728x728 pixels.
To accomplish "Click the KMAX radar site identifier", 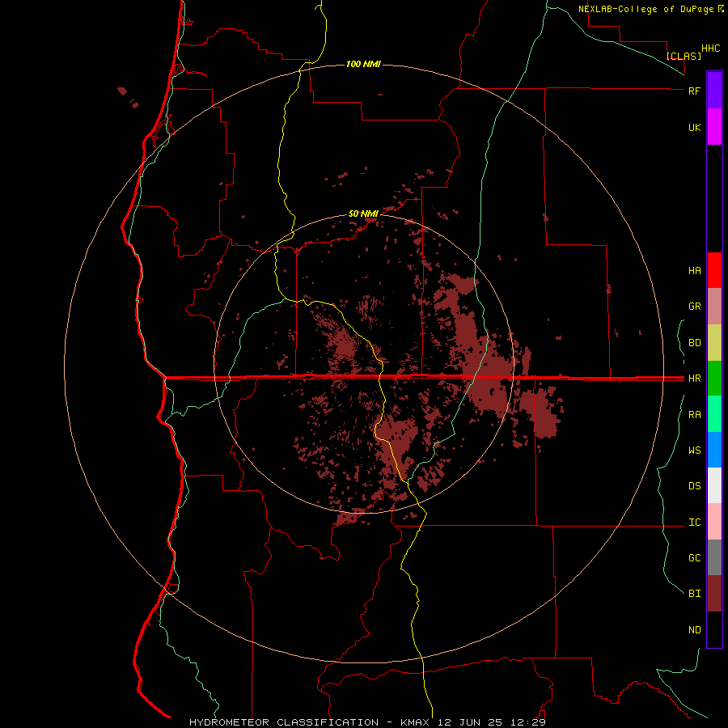I will click(416, 722).
